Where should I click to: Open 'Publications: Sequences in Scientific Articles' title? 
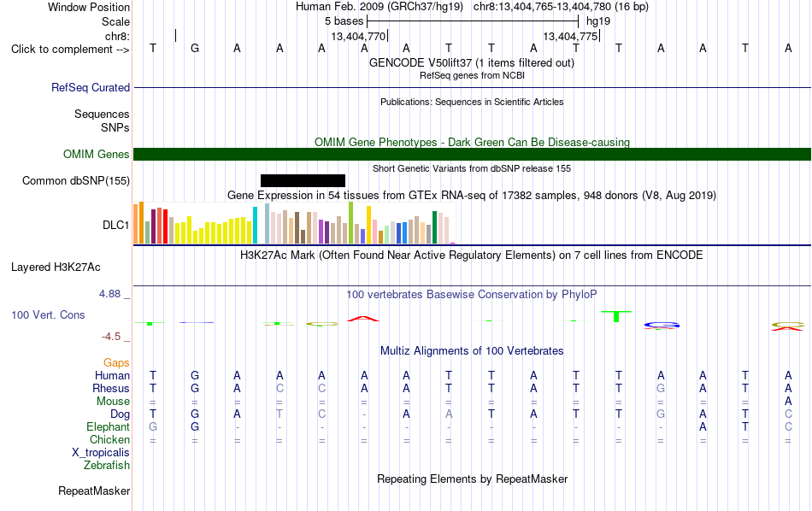[472, 102]
